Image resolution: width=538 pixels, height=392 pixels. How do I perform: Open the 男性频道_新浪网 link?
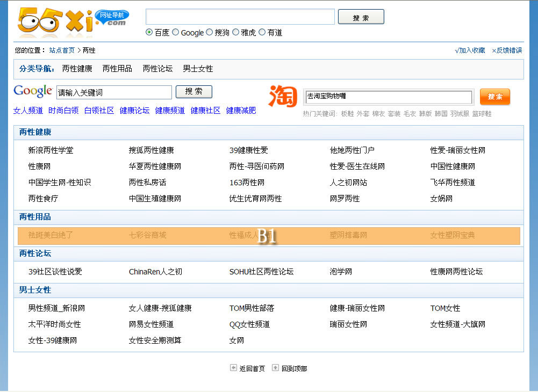tap(56, 308)
